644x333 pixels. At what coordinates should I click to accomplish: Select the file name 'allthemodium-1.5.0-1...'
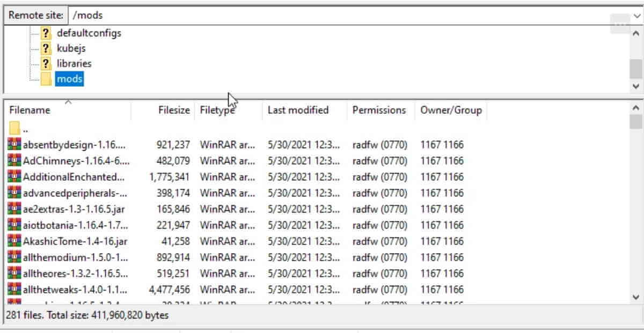click(x=76, y=257)
